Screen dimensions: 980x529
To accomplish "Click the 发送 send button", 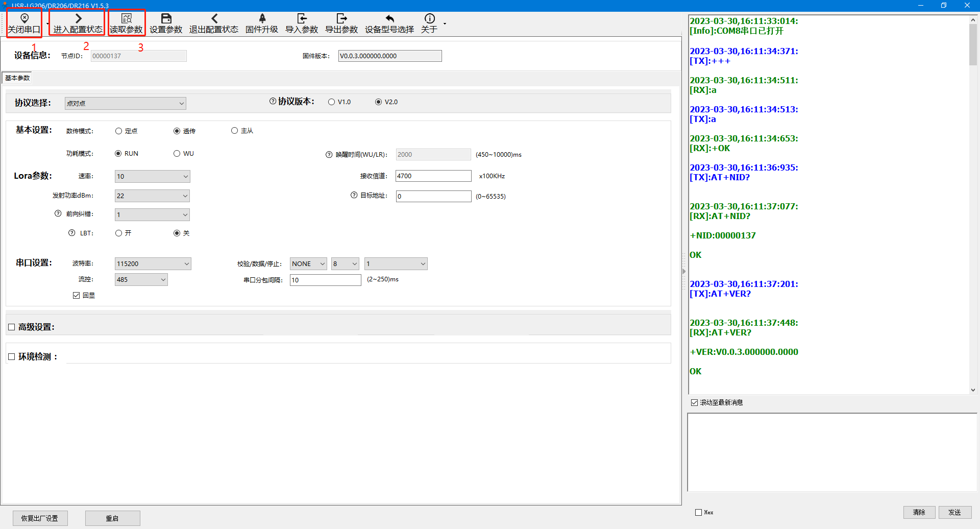I will [x=955, y=512].
